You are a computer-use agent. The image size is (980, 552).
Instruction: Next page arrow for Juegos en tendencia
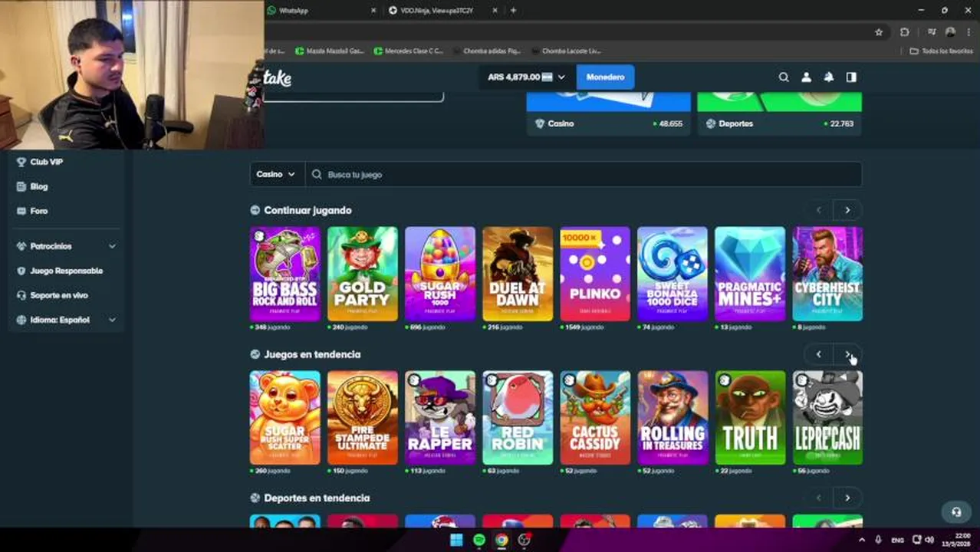point(847,354)
